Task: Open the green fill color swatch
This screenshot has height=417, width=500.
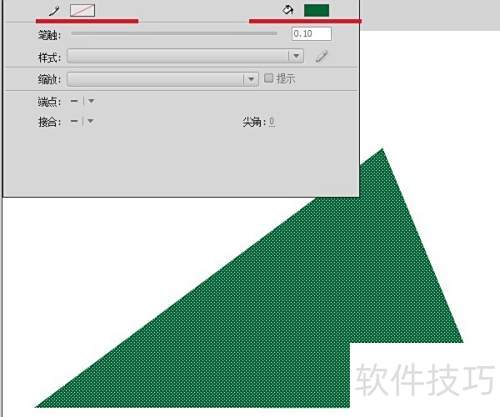Action: click(x=317, y=10)
